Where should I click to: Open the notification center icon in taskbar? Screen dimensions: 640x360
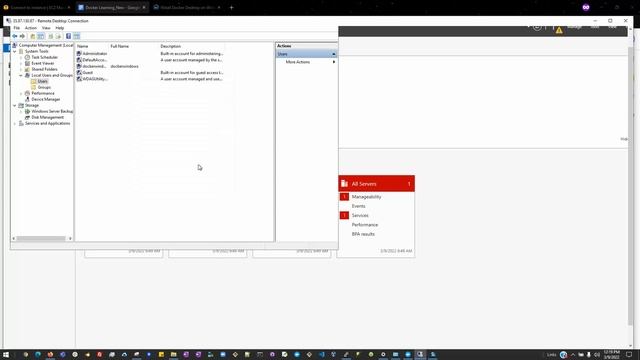[x=629, y=354]
